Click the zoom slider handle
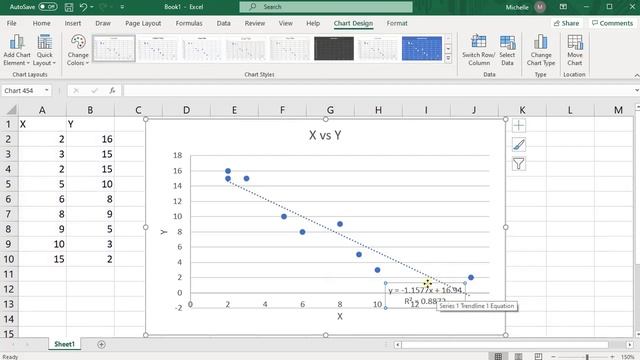This screenshot has width=640, height=360. tap(587, 357)
